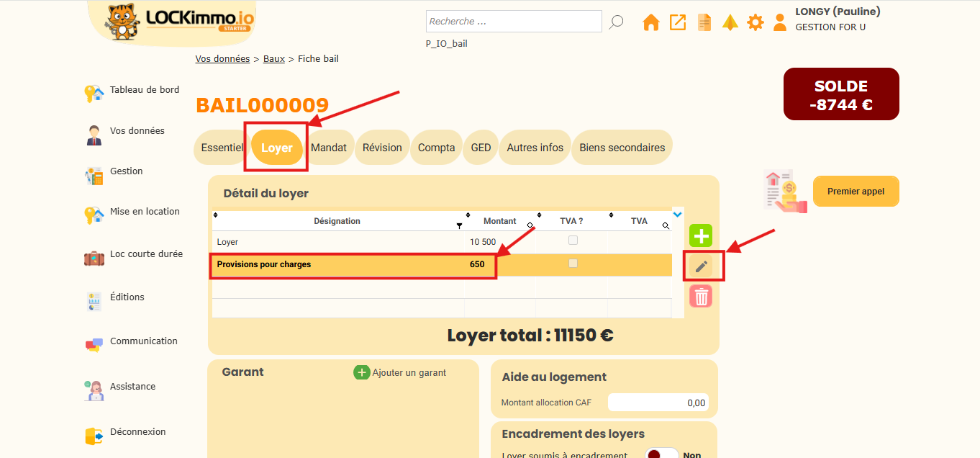Click the paper plane send icon
The image size is (980, 458).
tap(730, 22)
